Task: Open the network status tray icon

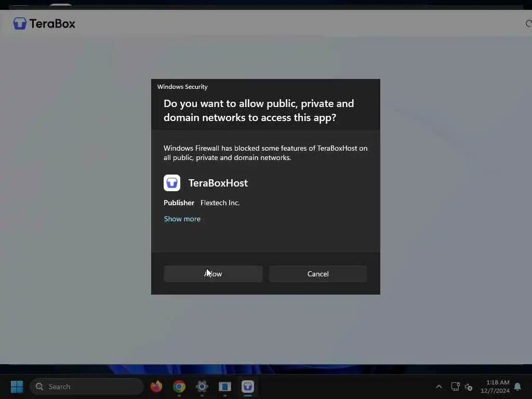Action: pos(455,387)
